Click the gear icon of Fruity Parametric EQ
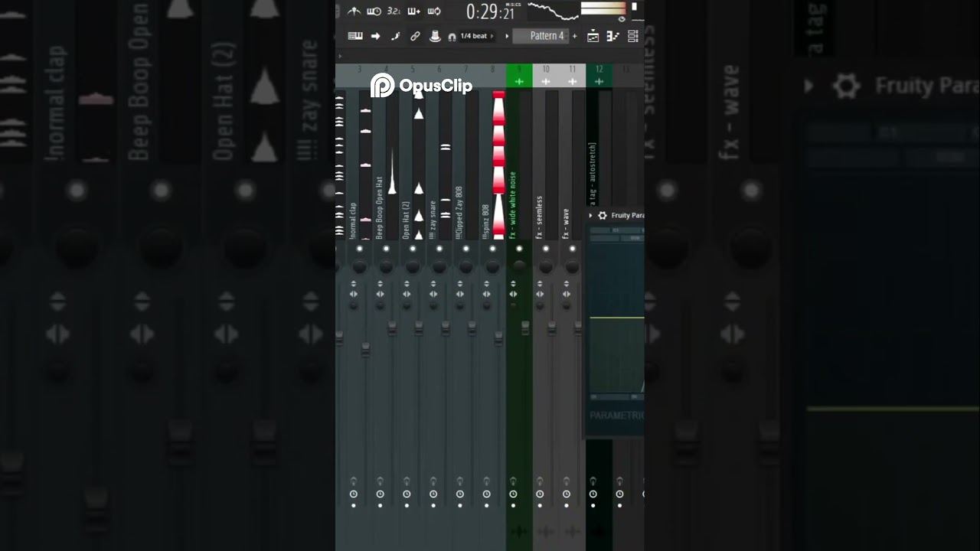The width and height of the screenshot is (980, 551). 603,216
